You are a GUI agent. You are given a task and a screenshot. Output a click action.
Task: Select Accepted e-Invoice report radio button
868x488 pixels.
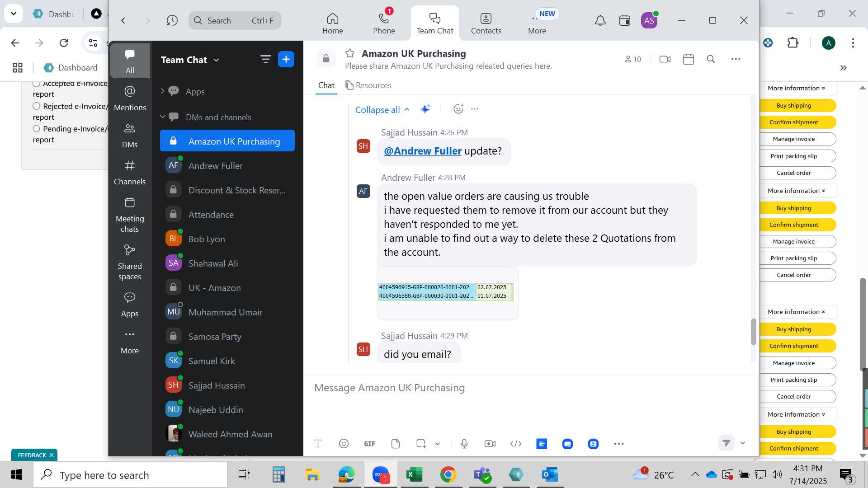[x=37, y=84]
